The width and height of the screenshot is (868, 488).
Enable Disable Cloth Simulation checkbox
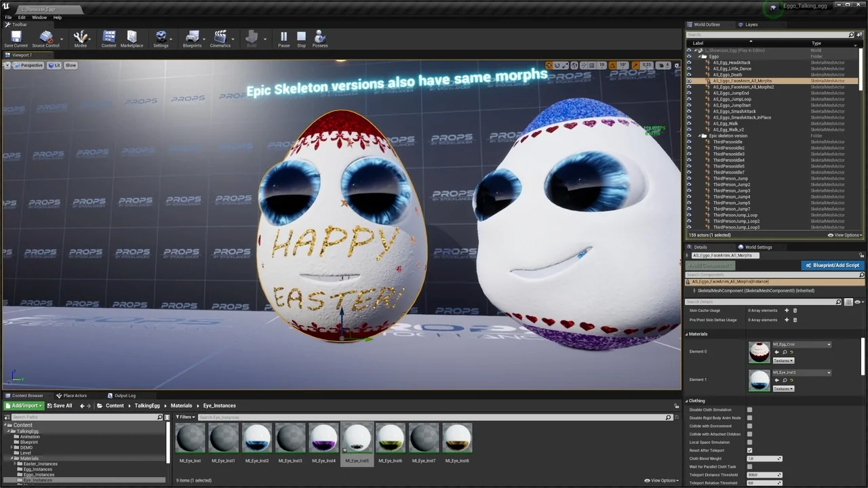(x=749, y=410)
